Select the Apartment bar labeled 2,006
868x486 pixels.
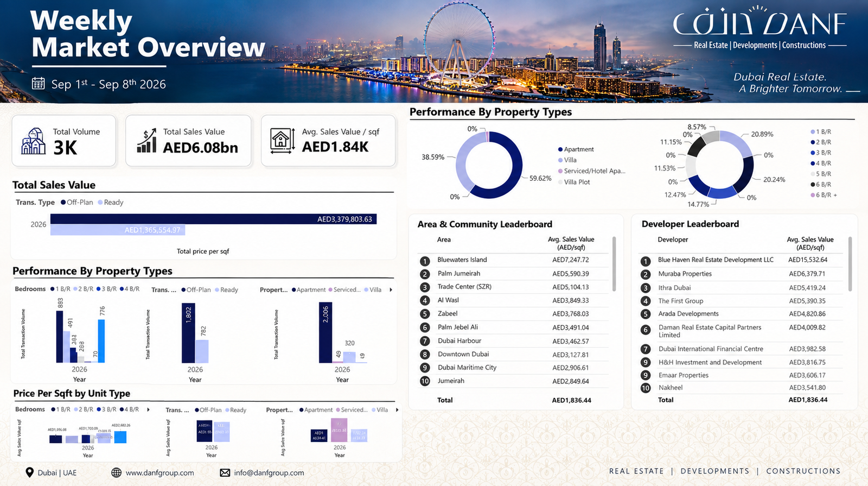coord(325,332)
